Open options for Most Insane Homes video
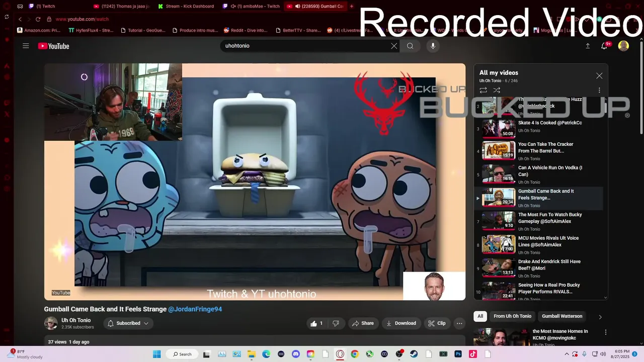Viewport: 644px width, 362px height. click(606, 332)
